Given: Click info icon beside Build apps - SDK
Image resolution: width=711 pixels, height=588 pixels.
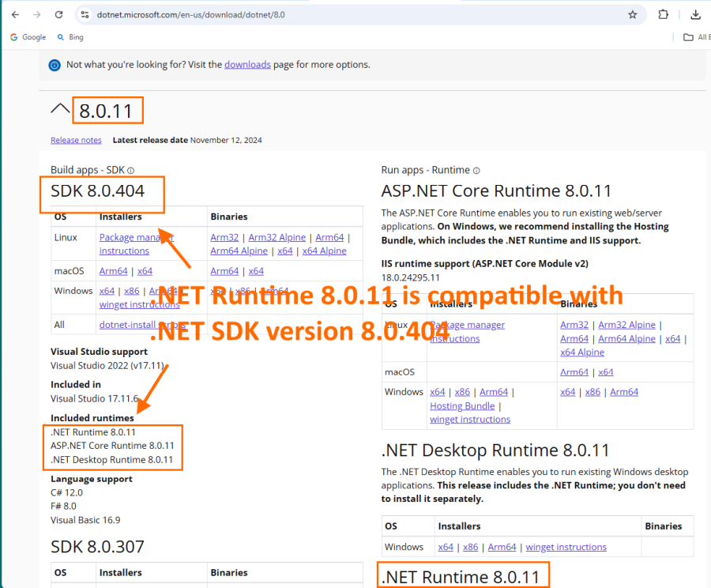Looking at the screenshot, I should pos(131,171).
